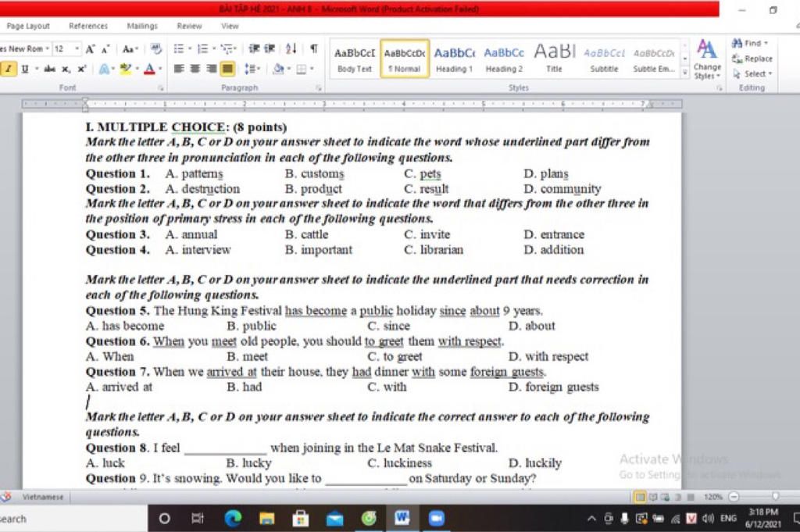The image size is (800, 532).
Task: Toggle strikethrough formatting
Action: 49,69
